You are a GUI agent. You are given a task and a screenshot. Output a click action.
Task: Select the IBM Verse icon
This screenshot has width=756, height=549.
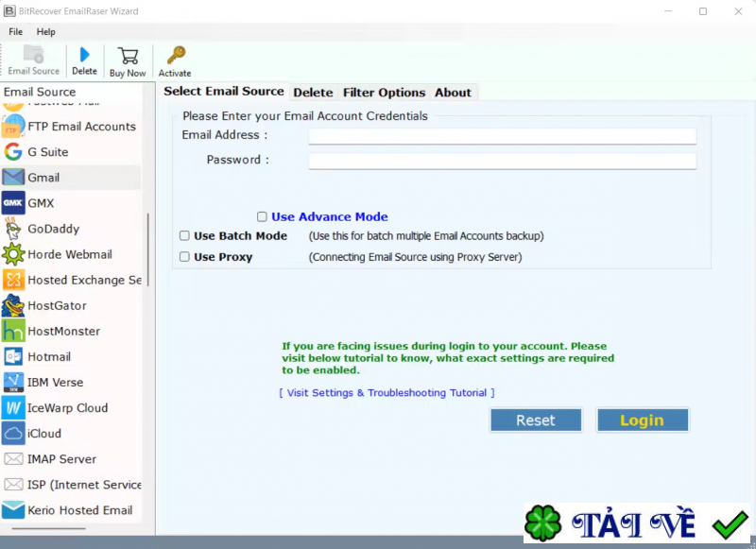[13, 382]
